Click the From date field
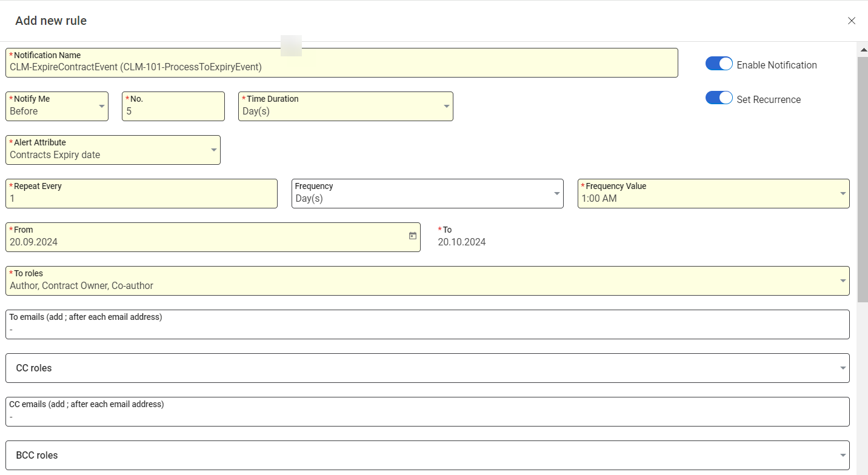The image size is (868, 475). [x=206, y=242]
